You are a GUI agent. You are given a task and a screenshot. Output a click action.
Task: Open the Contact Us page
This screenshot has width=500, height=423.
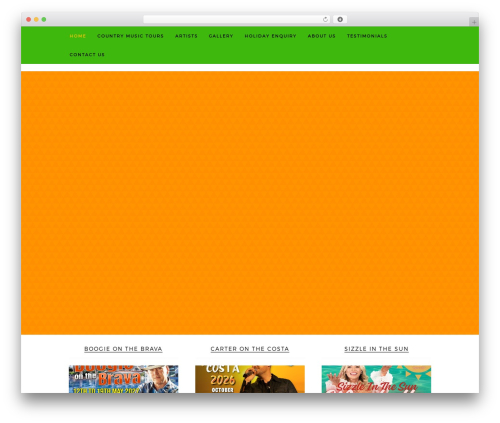87,55
